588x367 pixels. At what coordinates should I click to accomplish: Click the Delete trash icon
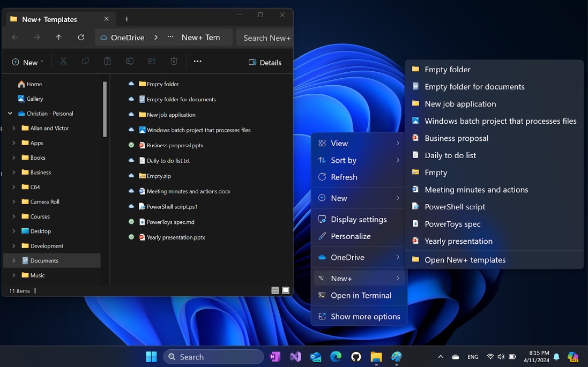pyautogui.click(x=174, y=61)
